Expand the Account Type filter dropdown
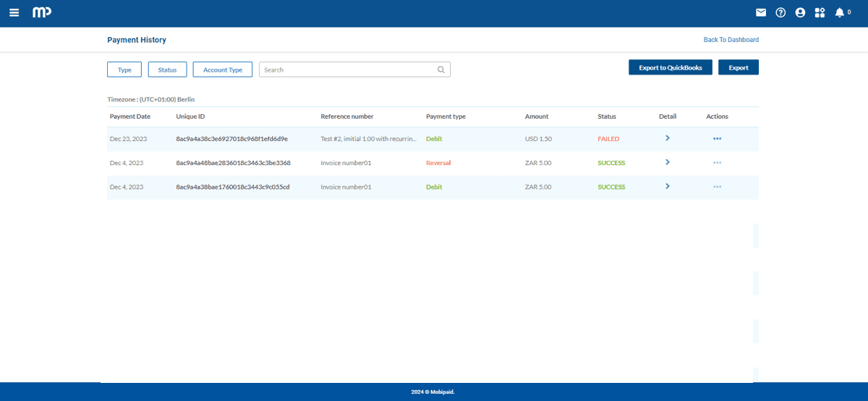This screenshot has height=401, width=868. (x=223, y=69)
